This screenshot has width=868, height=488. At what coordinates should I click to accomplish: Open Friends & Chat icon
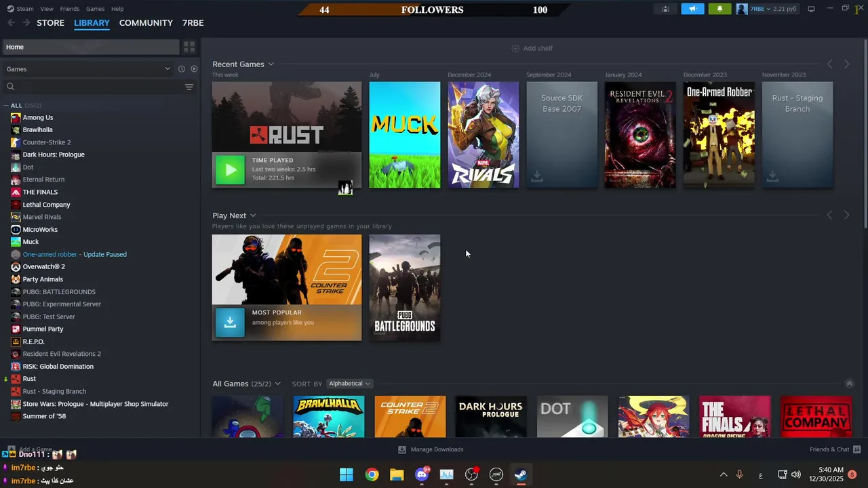pyautogui.click(x=856, y=449)
